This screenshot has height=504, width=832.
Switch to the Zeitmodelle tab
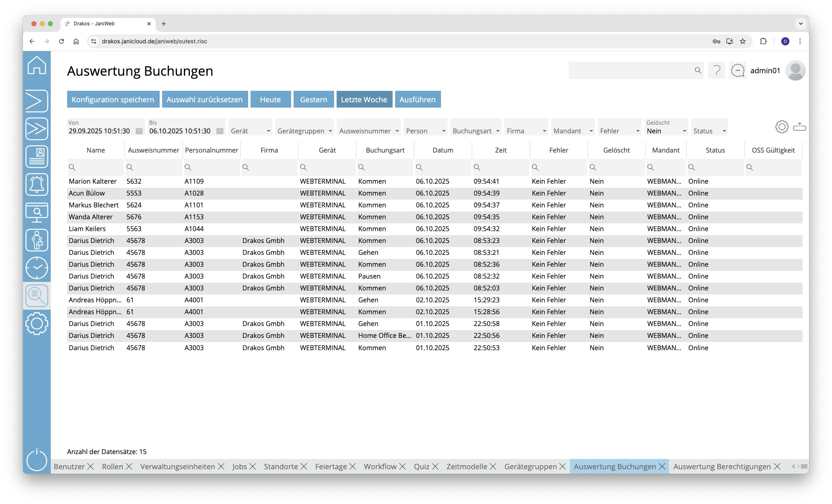467,466
